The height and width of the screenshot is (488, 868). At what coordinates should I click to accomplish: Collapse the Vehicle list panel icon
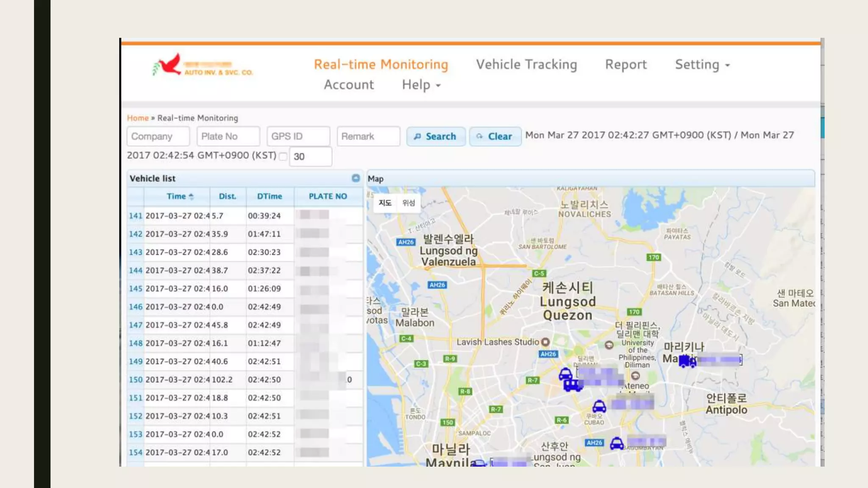tap(356, 178)
